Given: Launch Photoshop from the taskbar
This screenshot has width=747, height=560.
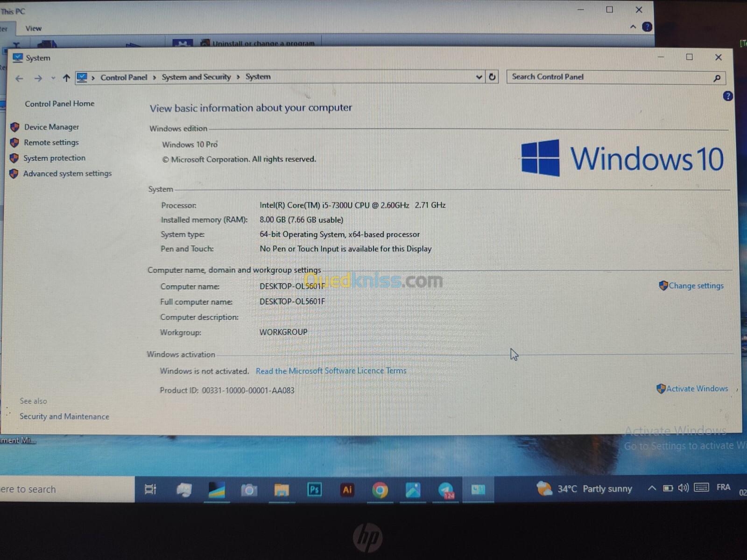Looking at the screenshot, I should (x=314, y=490).
